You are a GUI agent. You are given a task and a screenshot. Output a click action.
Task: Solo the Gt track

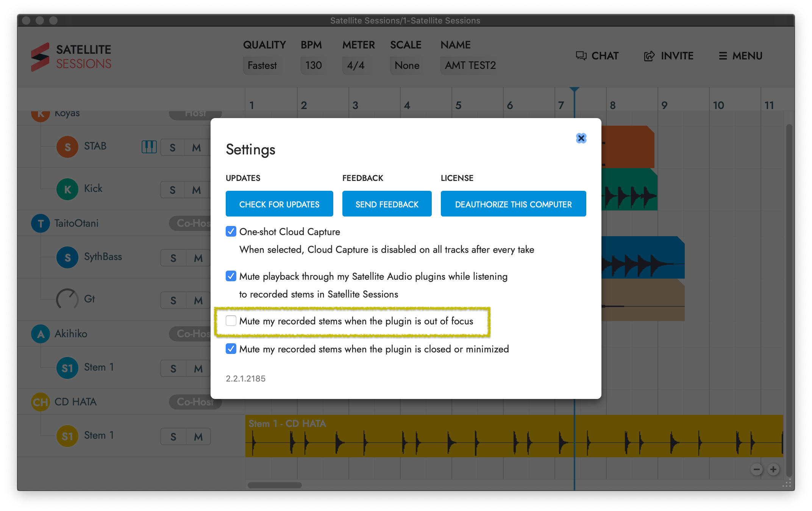tap(173, 301)
